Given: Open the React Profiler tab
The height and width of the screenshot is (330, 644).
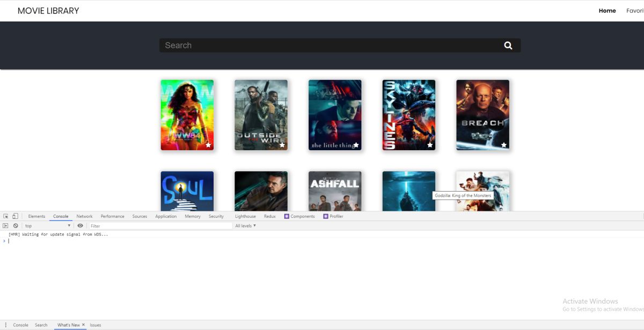Looking at the screenshot, I should pyautogui.click(x=333, y=216).
